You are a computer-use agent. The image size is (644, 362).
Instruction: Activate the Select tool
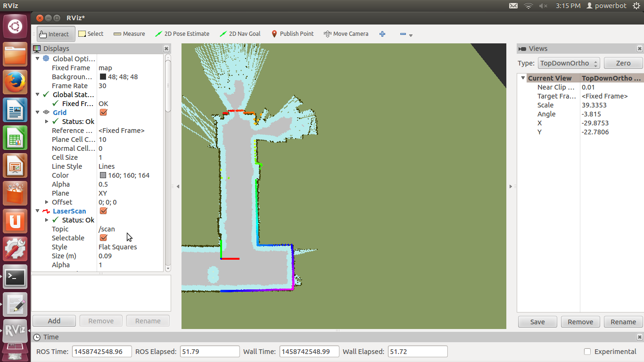click(91, 34)
